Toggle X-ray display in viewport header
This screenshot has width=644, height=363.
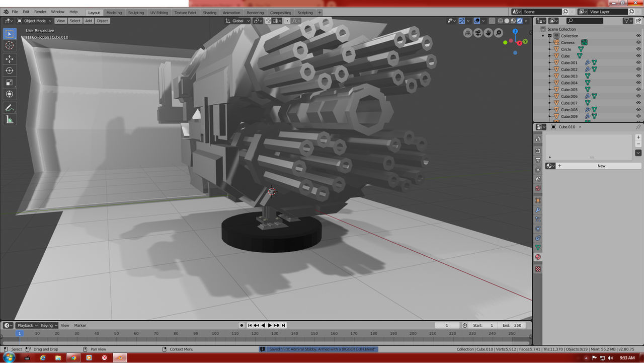pos(492,21)
